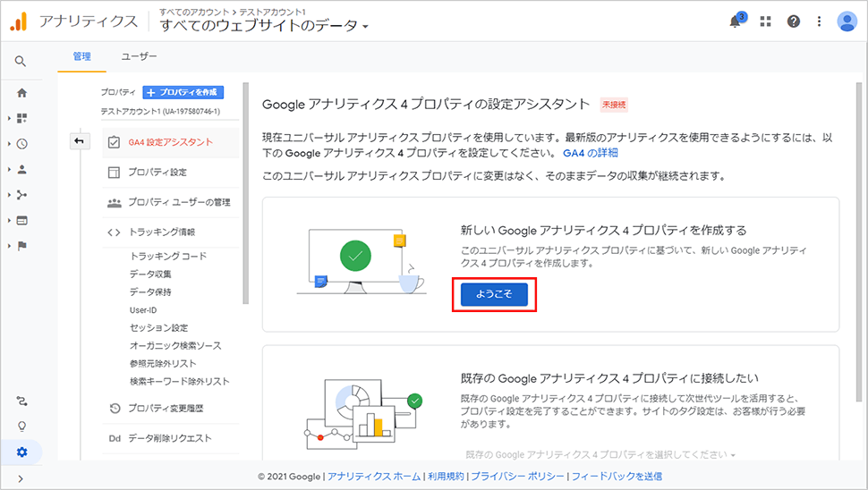Image resolution: width=868 pixels, height=490 pixels.
Task: Click the property column vertical scrollbar
Action: 246,193
